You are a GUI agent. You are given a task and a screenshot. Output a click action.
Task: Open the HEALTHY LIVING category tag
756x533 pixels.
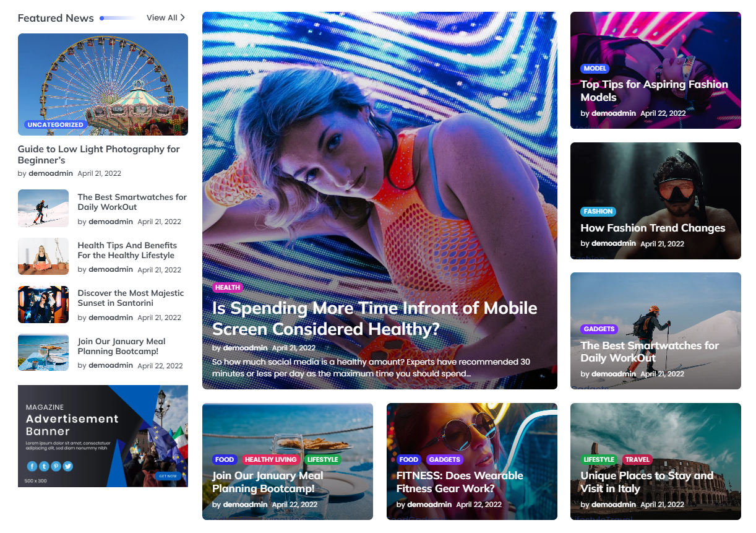coord(271,459)
